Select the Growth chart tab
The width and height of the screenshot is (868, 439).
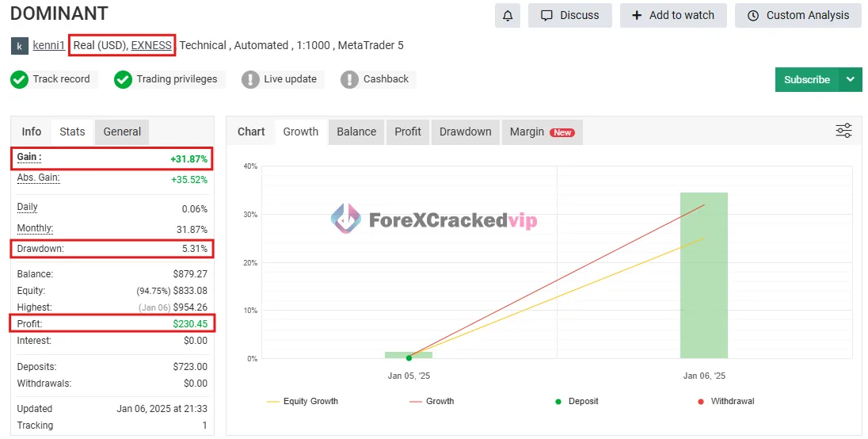click(301, 132)
